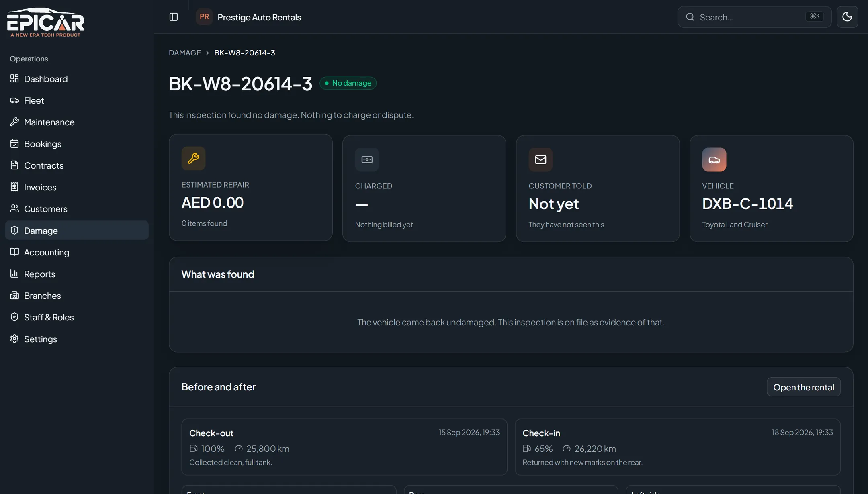Click the Branches building icon
868x494 pixels.
pos(14,295)
